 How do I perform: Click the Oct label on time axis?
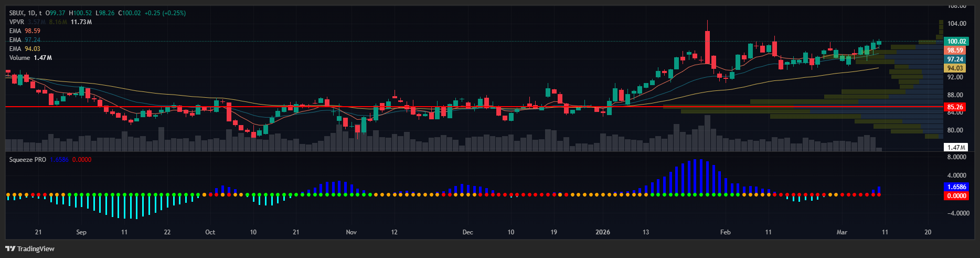tap(210, 232)
